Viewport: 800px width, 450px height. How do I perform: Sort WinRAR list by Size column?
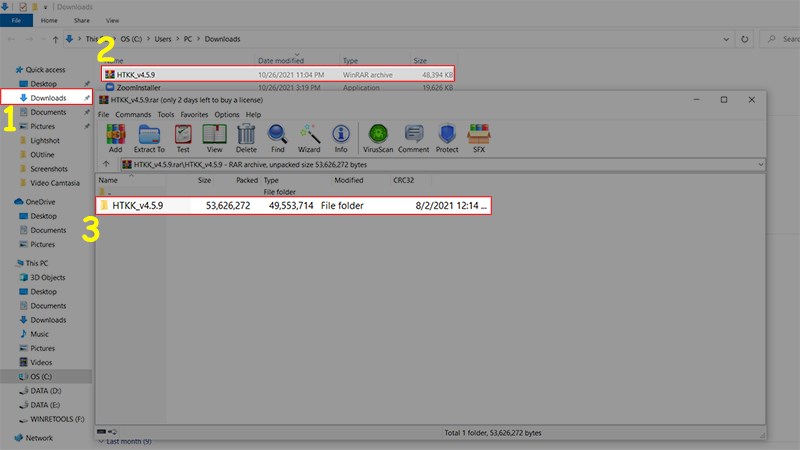point(205,180)
